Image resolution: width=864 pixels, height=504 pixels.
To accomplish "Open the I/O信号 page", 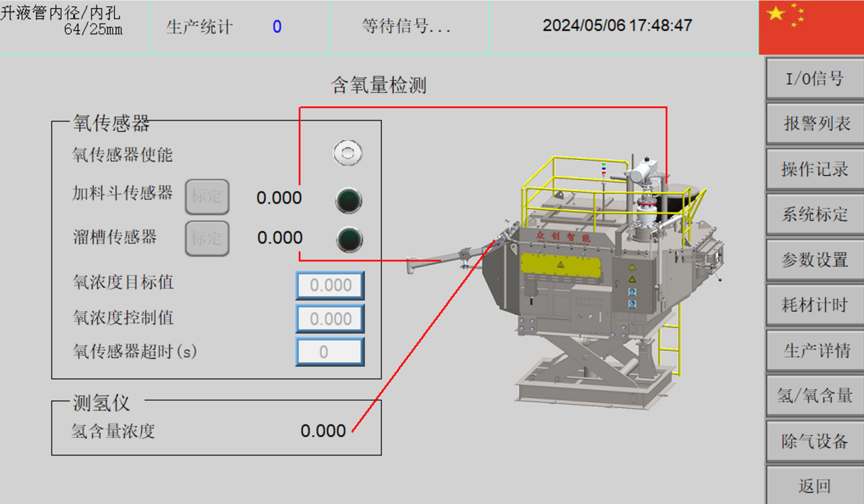I will (x=815, y=79).
